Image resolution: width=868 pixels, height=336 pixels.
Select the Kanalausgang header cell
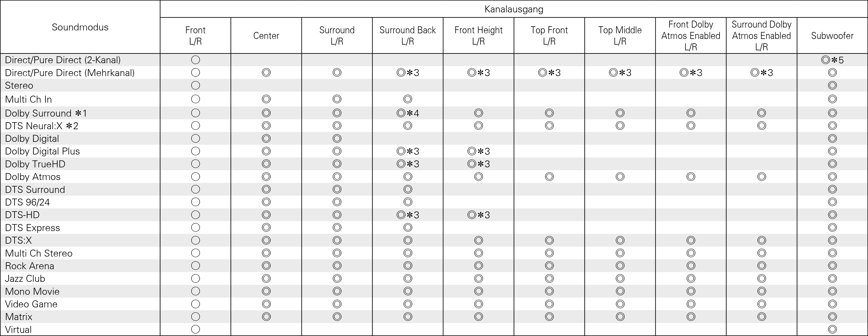tap(514, 9)
